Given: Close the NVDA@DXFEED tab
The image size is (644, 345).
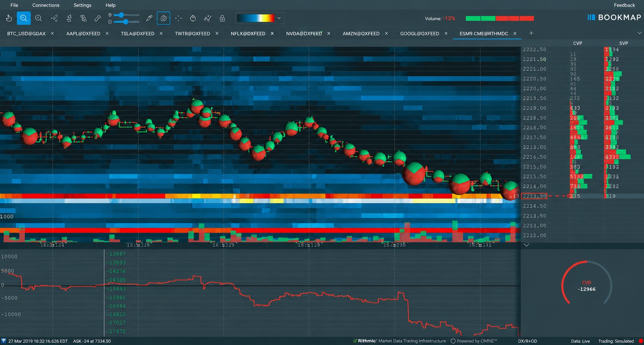Looking at the screenshot, I should click(x=329, y=33).
